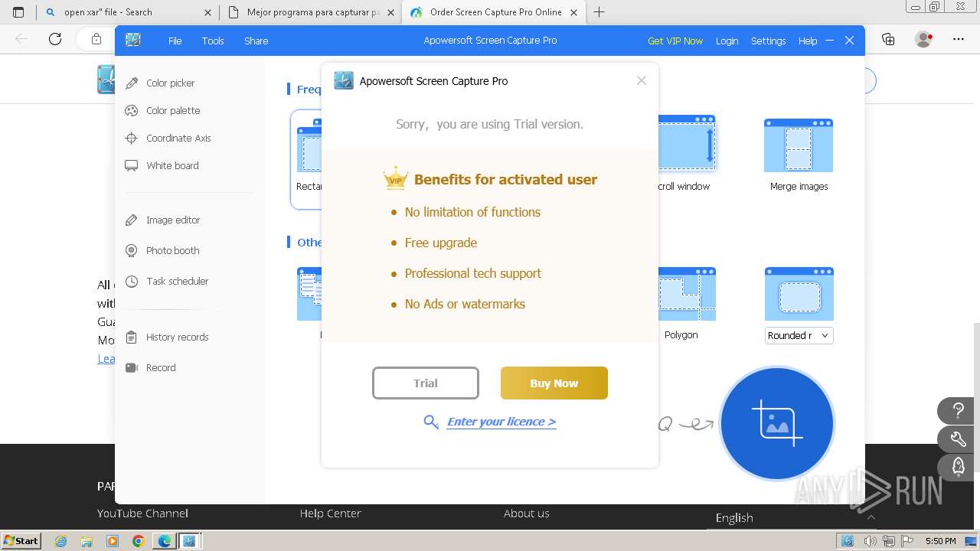Open the wrench tools floating button
This screenshot has height=551, width=980.
click(958, 439)
